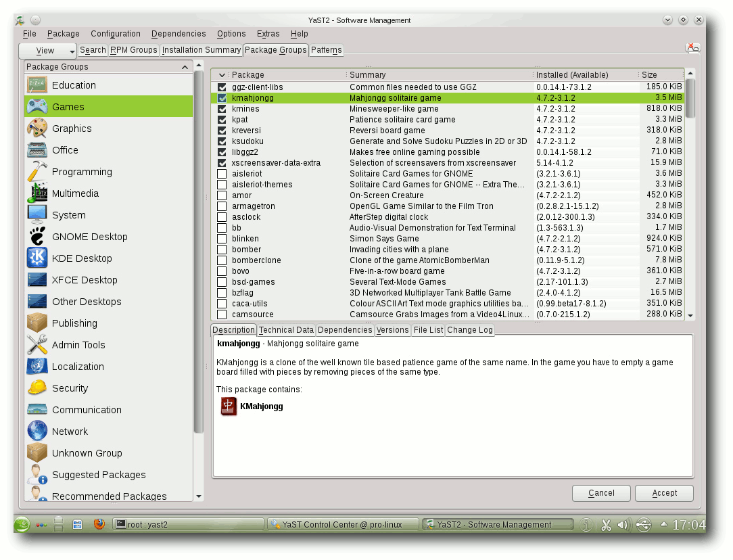The width and height of the screenshot is (733, 560).
Task: Click the volume icon in tray
Action: tap(623, 525)
